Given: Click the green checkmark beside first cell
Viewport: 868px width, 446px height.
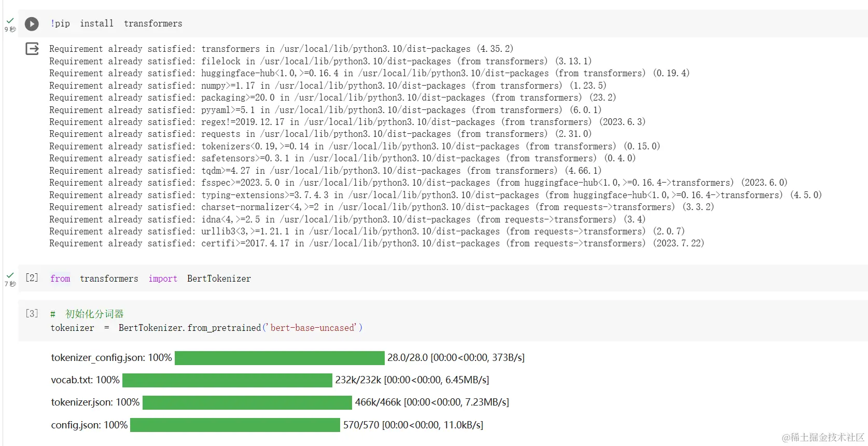Looking at the screenshot, I should (x=10, y=21).
